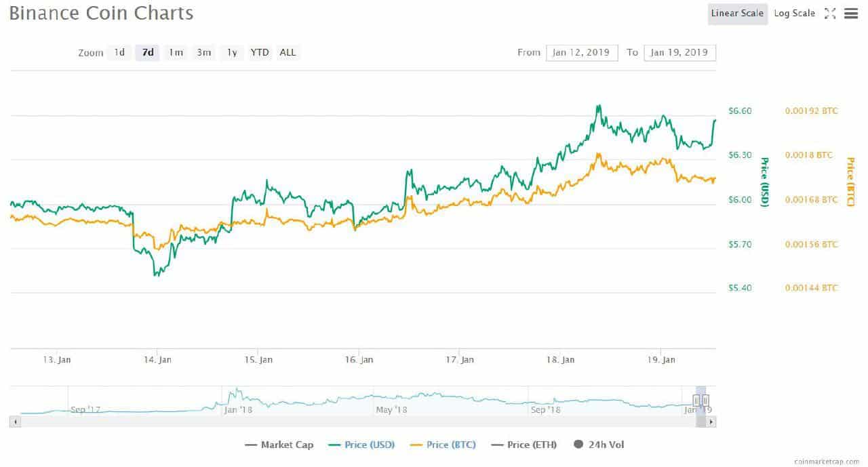Image resolution: width=868 pixels, height=467 pixels.
Task: Select the ALL zoom range
Action: point(288,52)
